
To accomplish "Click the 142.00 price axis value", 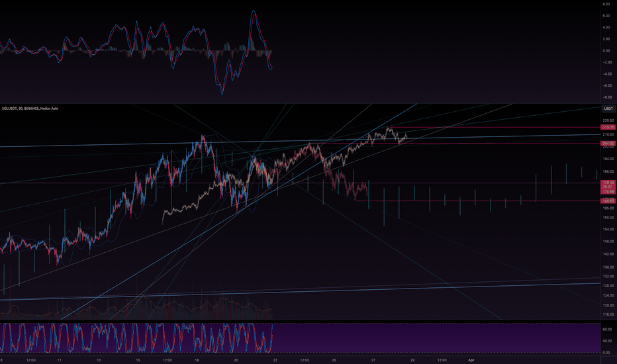I will (608, 254).
